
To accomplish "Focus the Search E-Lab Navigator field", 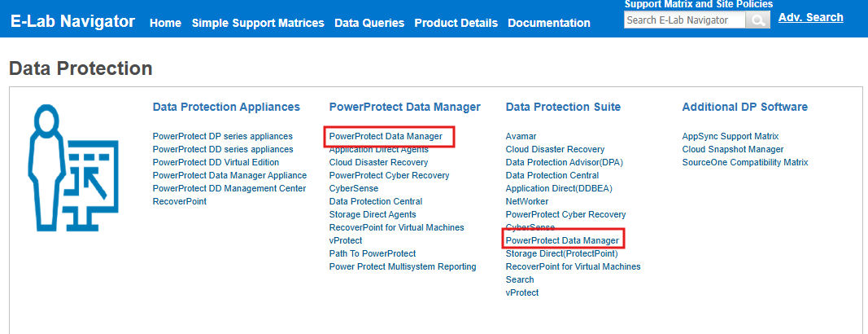I will (x=684, y=20).
